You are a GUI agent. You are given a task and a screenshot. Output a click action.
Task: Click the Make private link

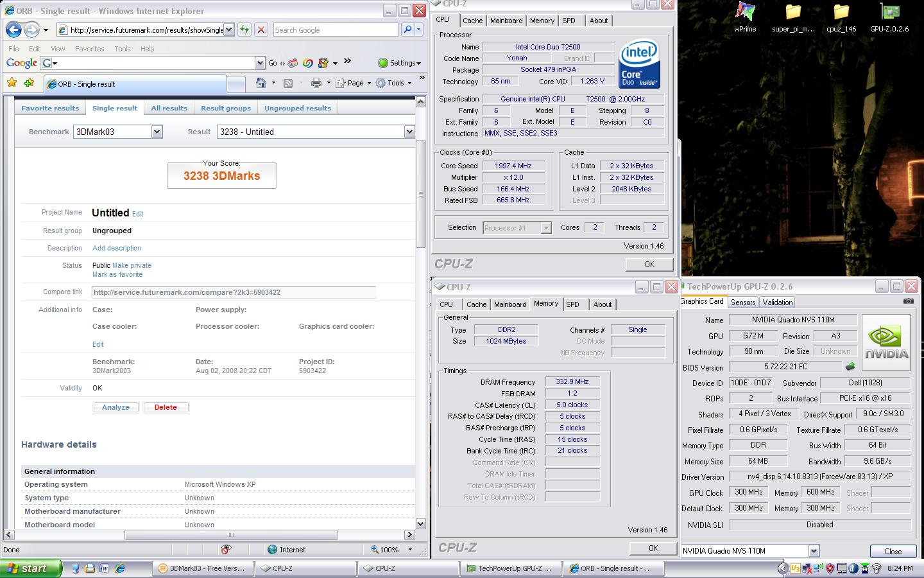coord(132,265)
